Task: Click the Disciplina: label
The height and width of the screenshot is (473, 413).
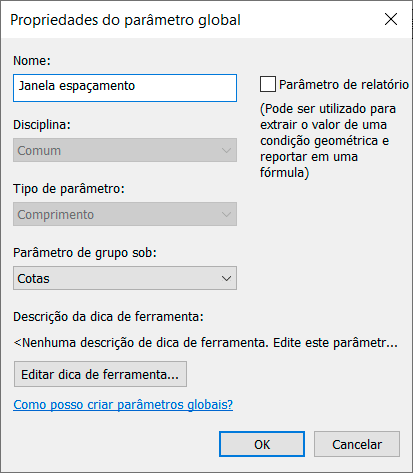Action: [42, 125]
